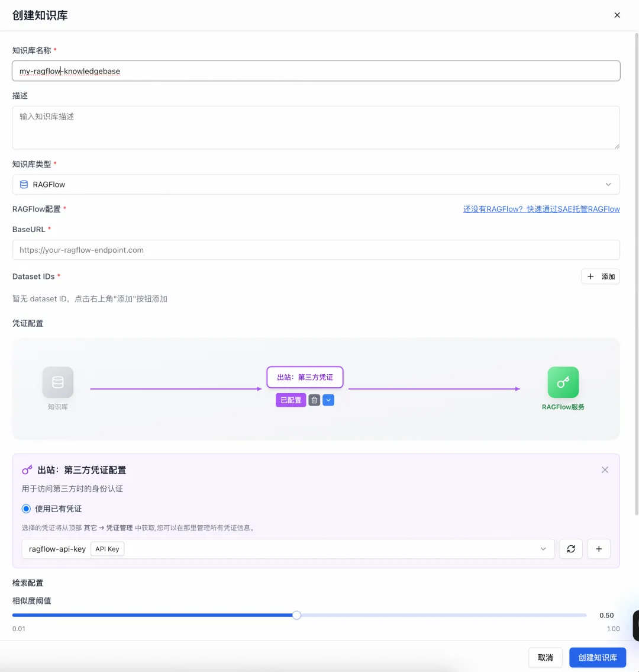Expand the blue chevron under 第三方凭证
This screenshot has height=672, width=639.
pos(328,400)
